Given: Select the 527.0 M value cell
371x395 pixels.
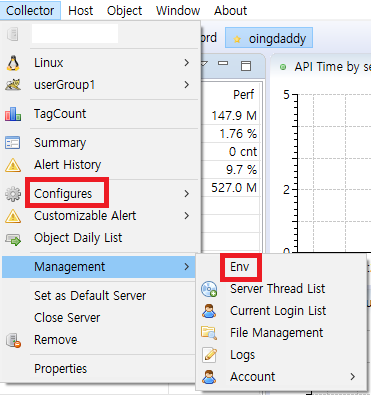Looking at the screenshot, I should point(234,188).
